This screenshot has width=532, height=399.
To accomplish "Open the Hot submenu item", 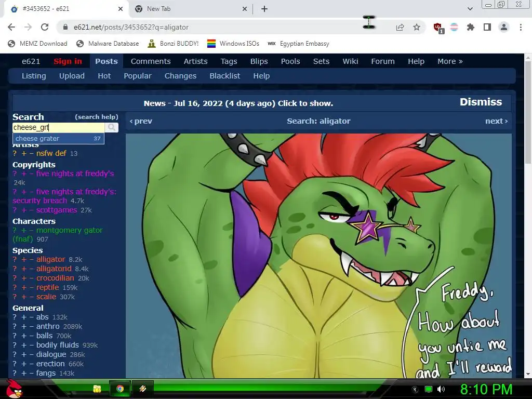I will pyautogui.click(x=104, y=76).
